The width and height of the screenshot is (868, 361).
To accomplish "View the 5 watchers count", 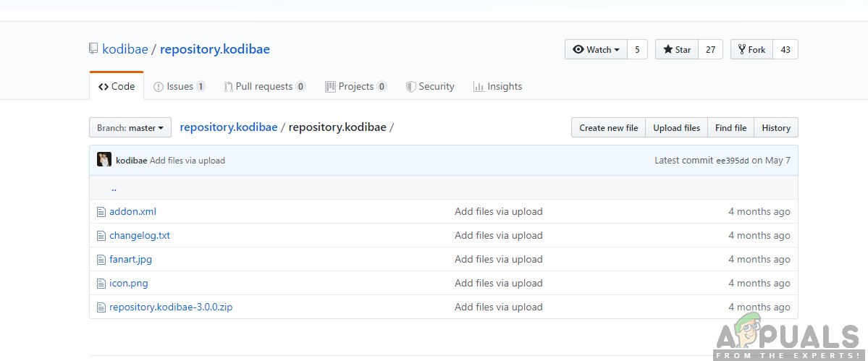I will tap(637, 49).
